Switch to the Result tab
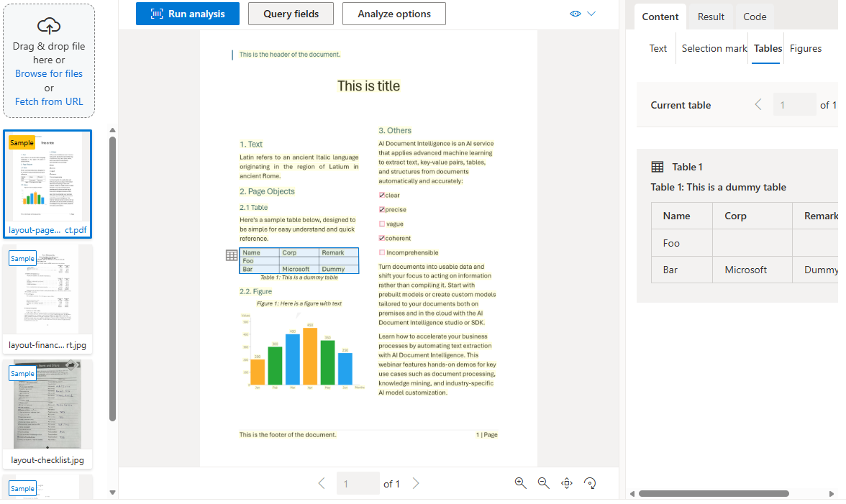This screenshot has height=504, width=846. coord(711,16)
